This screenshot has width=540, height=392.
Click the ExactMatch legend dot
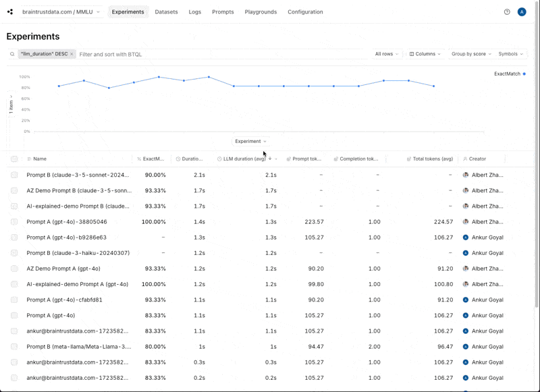coord(524,74)
